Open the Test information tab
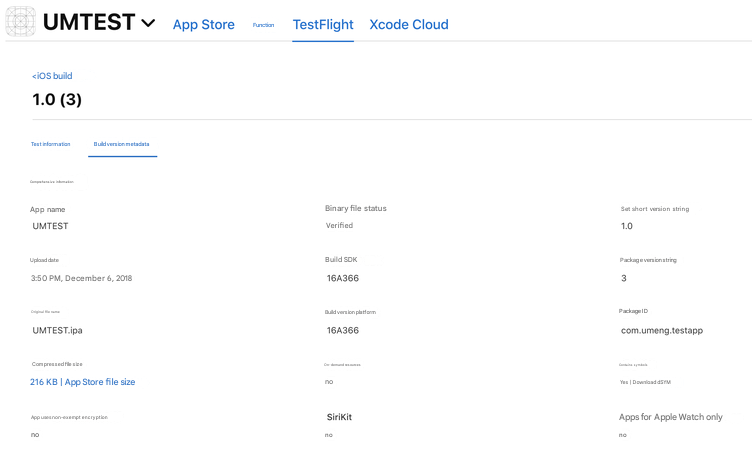This screenshot has height=454, width=752. click(x=50, y=144)
